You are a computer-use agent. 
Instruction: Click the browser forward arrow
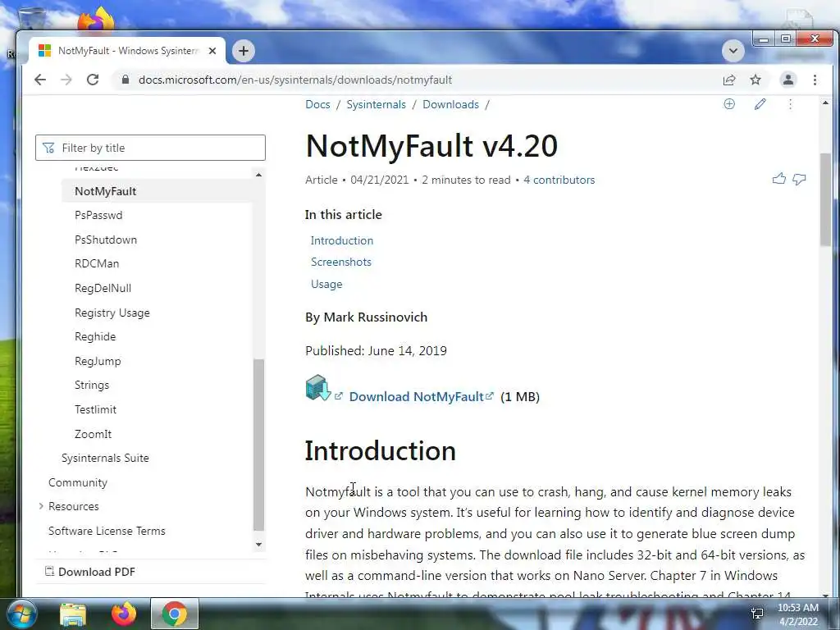(x=66, y=80)
